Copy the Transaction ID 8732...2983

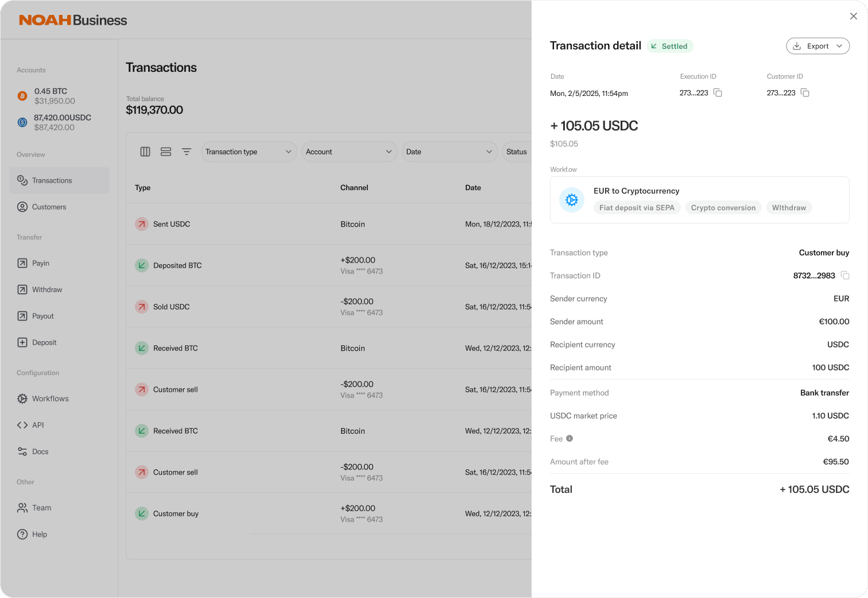845,275
